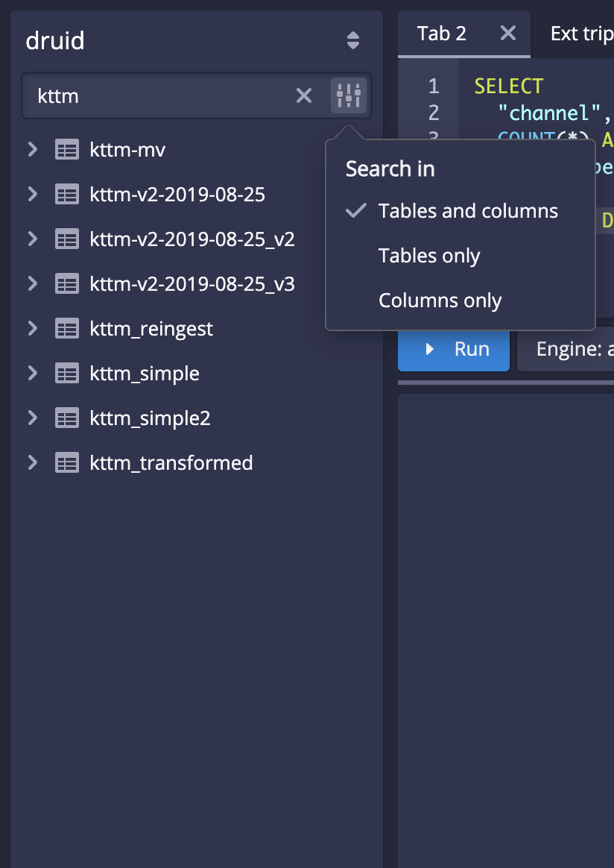Click the kttm_simple table icon
The image size is (614, 868).
click(x=67, y=374)
